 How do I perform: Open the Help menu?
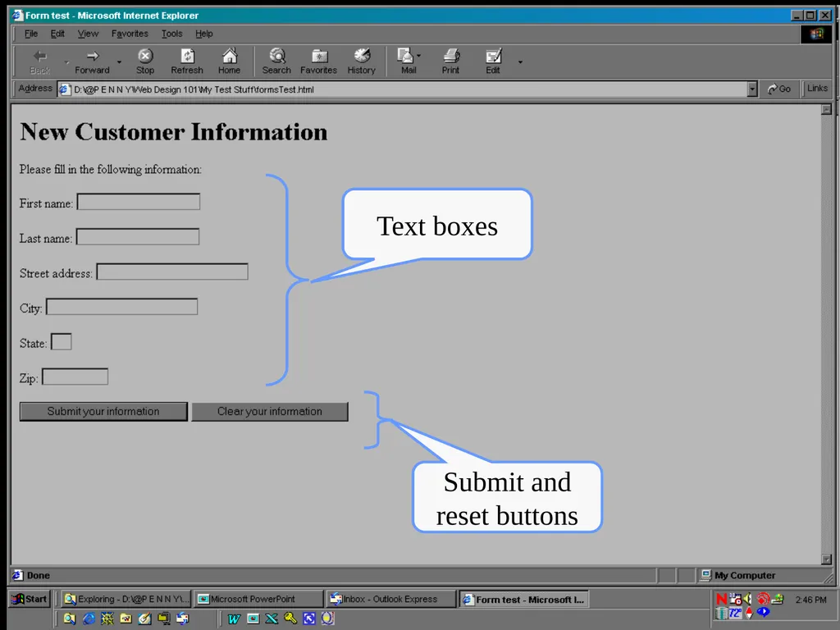point(203,34)
